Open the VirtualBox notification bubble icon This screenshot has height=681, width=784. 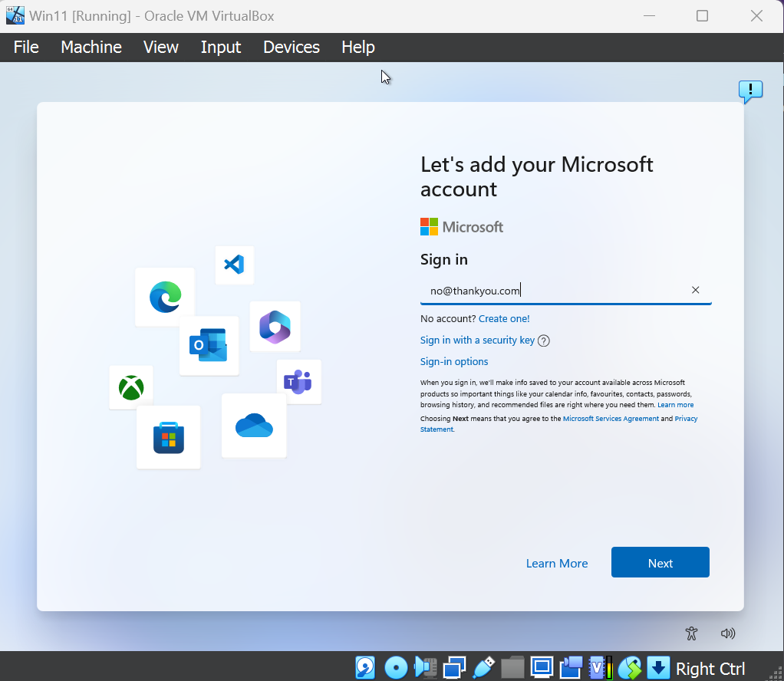click(x=750, y=91)
